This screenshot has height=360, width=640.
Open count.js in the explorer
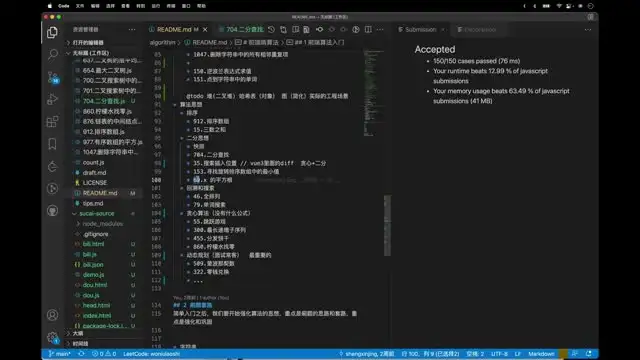pos(93,162)
